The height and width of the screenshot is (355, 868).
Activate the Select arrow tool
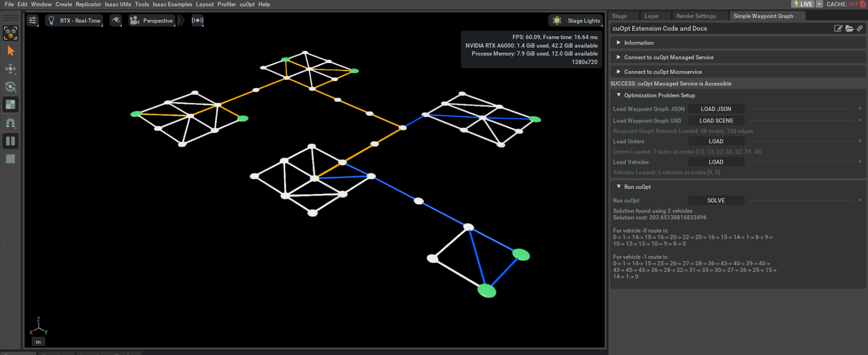coord(10,51)
